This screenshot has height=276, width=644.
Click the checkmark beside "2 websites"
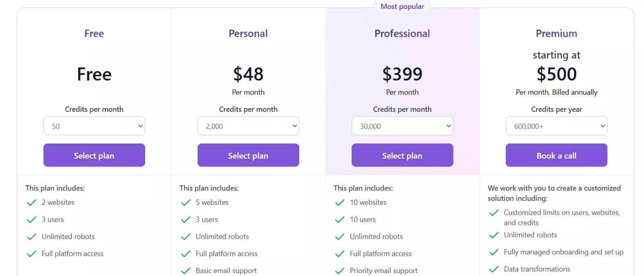31,202
